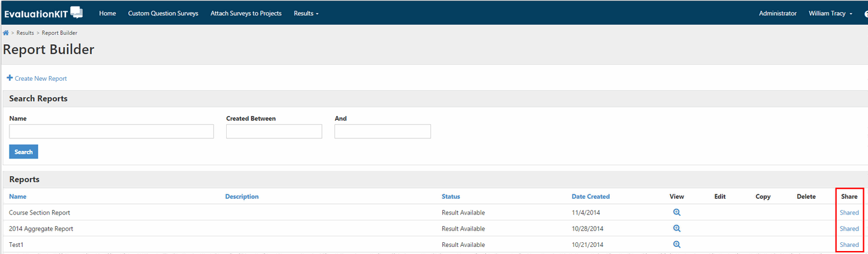Sort reports by Description column

[242, 197]
